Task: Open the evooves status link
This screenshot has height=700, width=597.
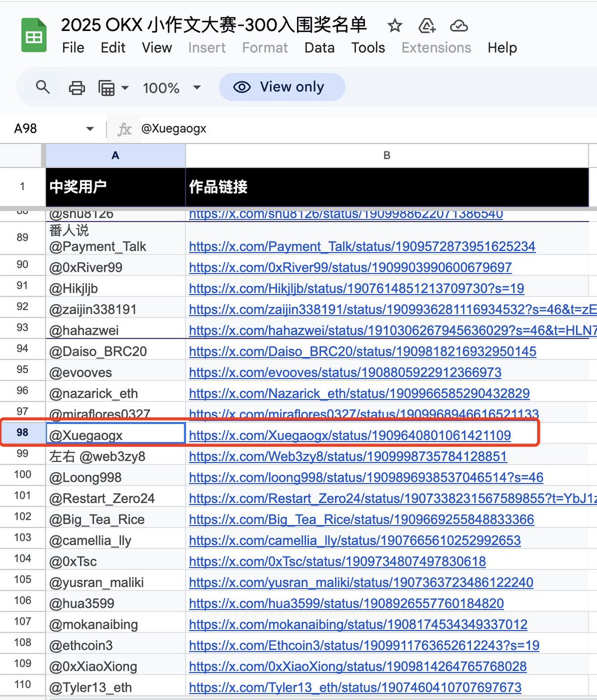Action: point(345,372)
